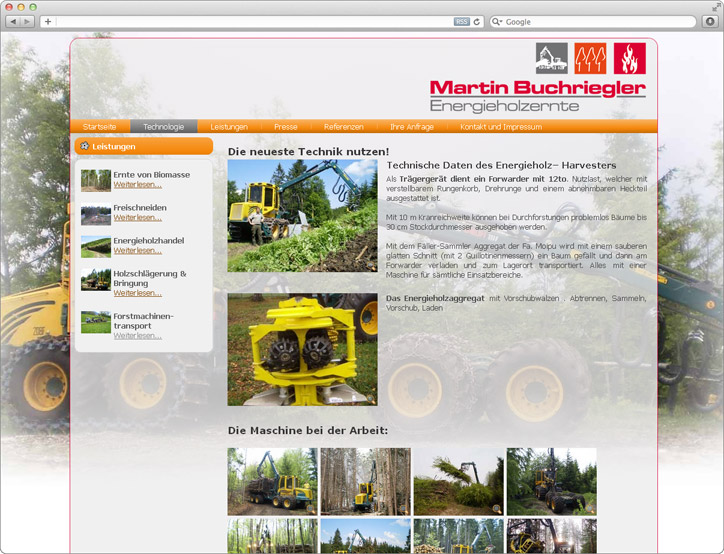The height and width of the screenshot is (554, 724).
Task: Open the downloads button at toolbar end
Action: pos(710,22)
